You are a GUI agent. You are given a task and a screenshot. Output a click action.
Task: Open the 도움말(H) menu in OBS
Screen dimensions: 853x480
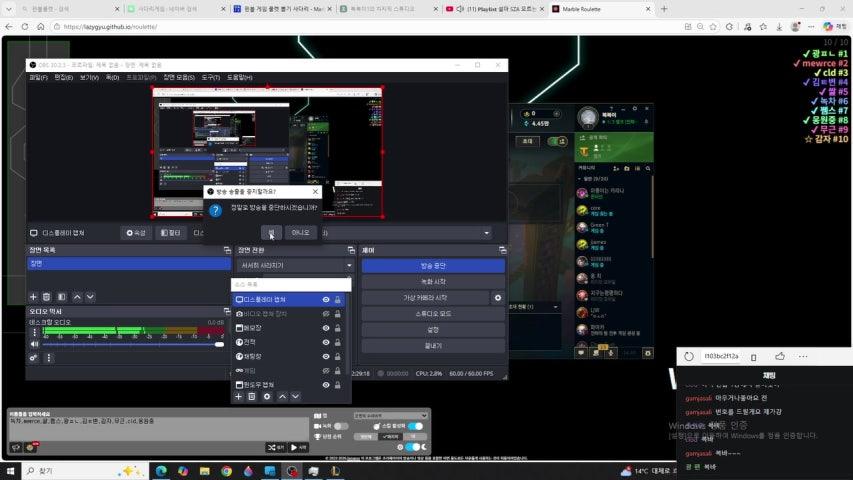coord(239,77)
